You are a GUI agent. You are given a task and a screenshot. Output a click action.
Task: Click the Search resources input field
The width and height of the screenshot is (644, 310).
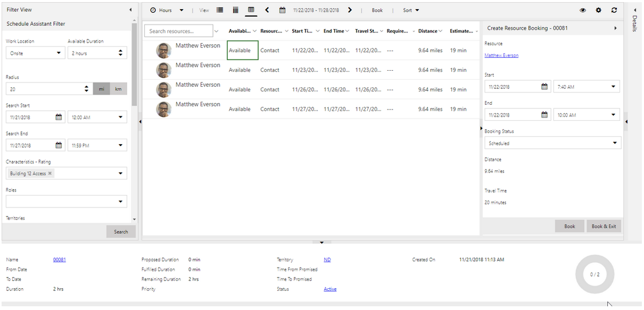[178, 31]
